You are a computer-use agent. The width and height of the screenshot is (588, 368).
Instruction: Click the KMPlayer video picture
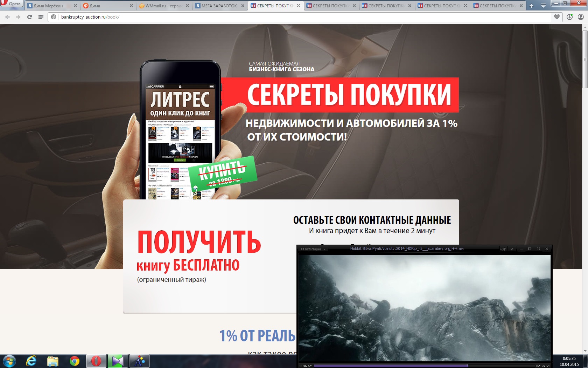[424, 308]
